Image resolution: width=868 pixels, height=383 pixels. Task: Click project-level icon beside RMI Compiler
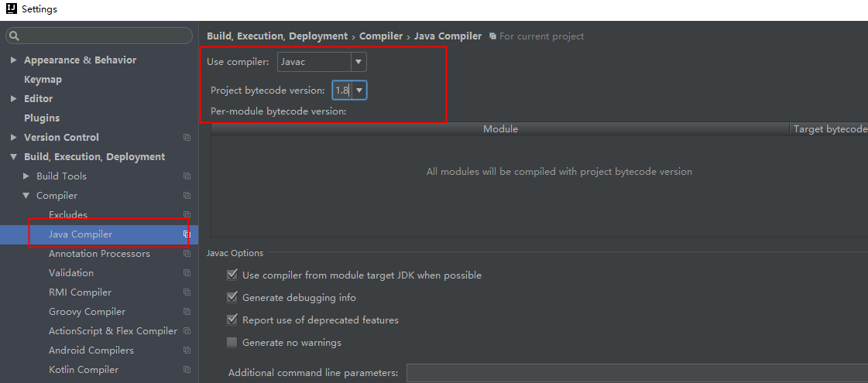[187, 292]
